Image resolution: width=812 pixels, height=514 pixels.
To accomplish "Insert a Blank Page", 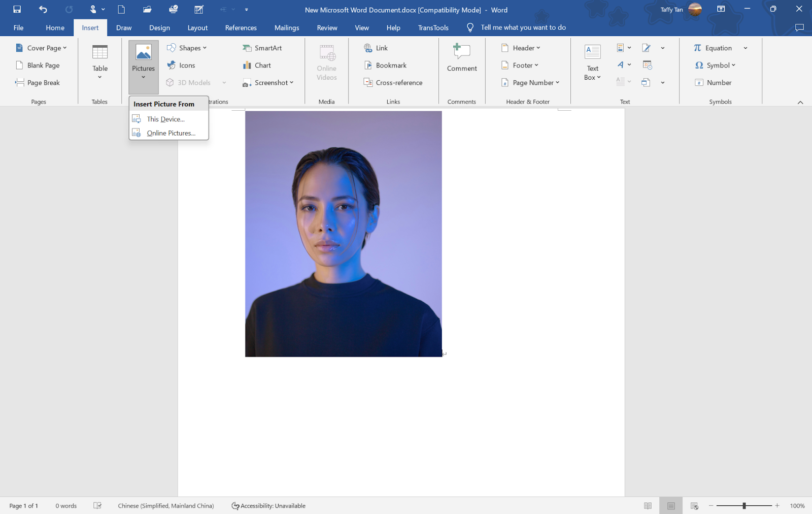I will click(38, 65).
